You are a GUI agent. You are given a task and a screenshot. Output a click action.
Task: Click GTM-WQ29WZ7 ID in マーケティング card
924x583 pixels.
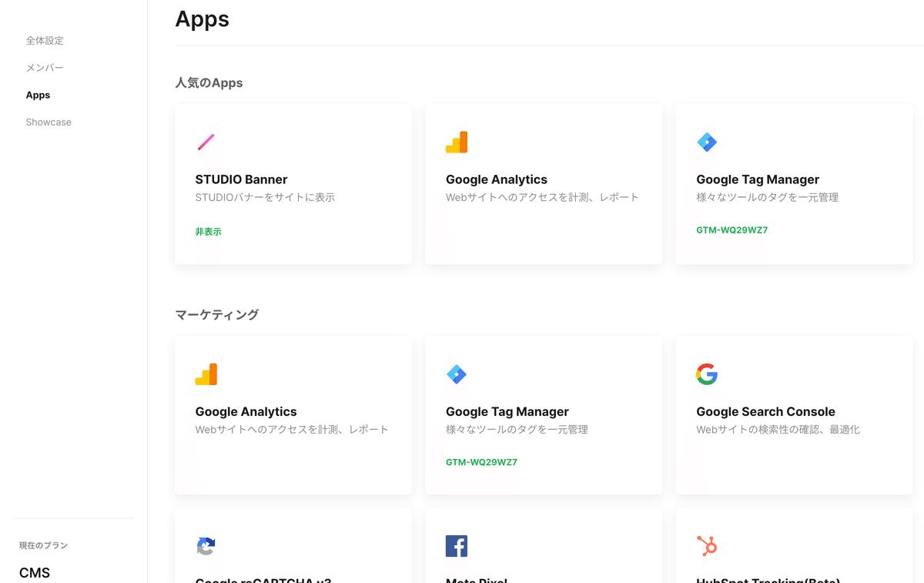(x=481, y=462)
